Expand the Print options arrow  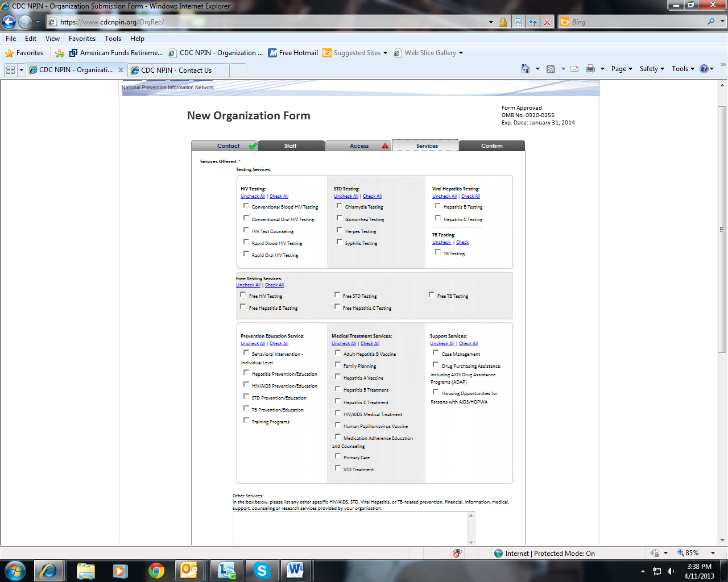[x=602, y=69]
